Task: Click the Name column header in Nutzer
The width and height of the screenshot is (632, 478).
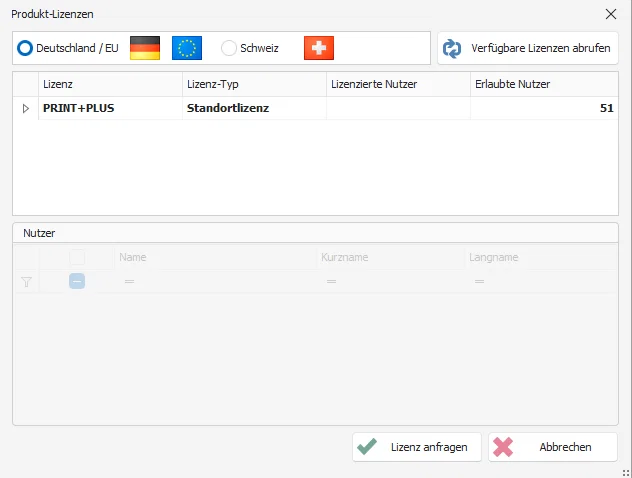Action: (216, 257)
